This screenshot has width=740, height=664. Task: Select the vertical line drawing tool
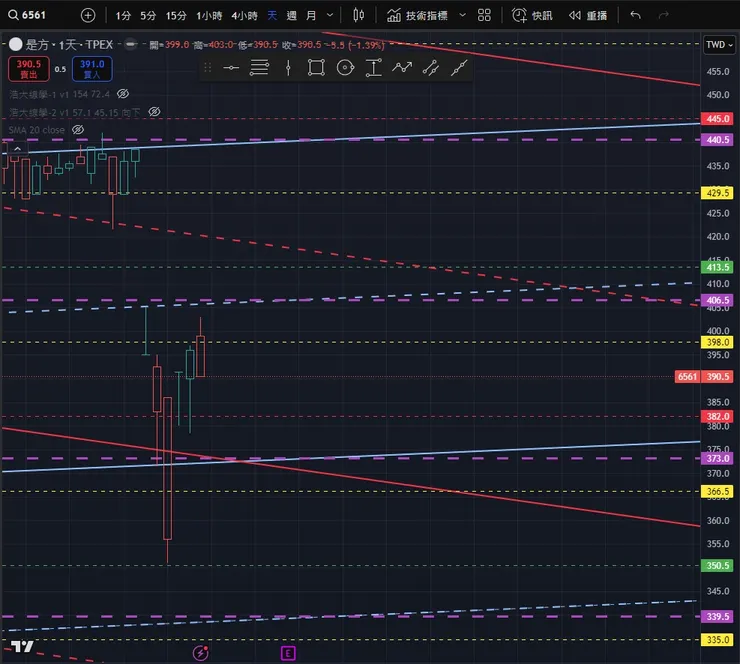point(288,68)
